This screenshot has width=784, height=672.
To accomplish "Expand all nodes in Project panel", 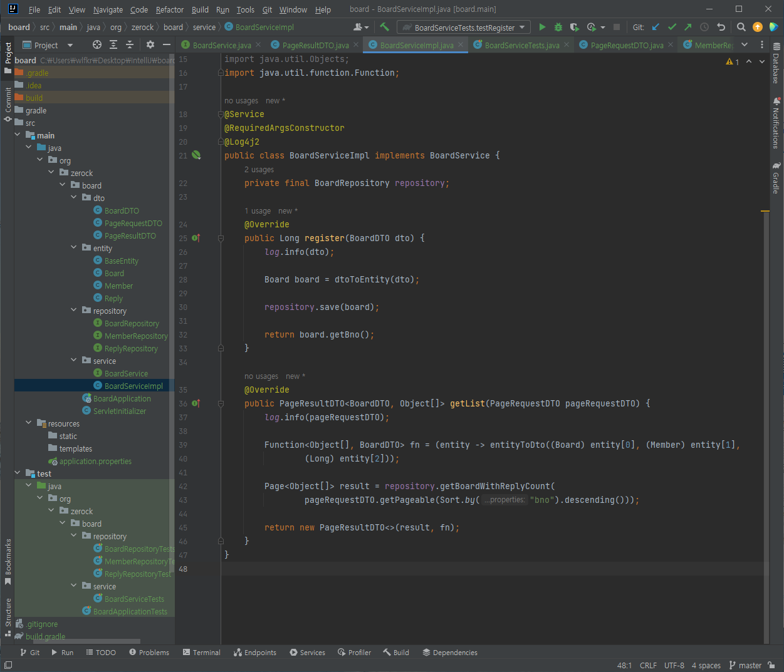I will pyautogui.click(x=113, y=44).
